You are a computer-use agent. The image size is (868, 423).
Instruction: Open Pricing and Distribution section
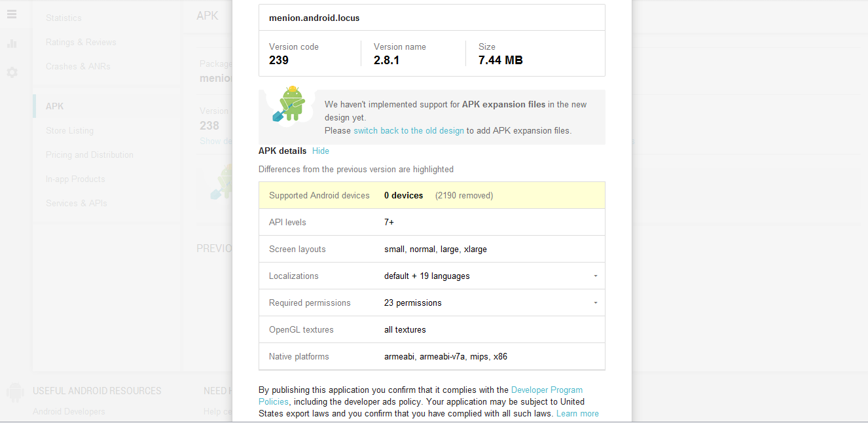[x=90, y=155]
